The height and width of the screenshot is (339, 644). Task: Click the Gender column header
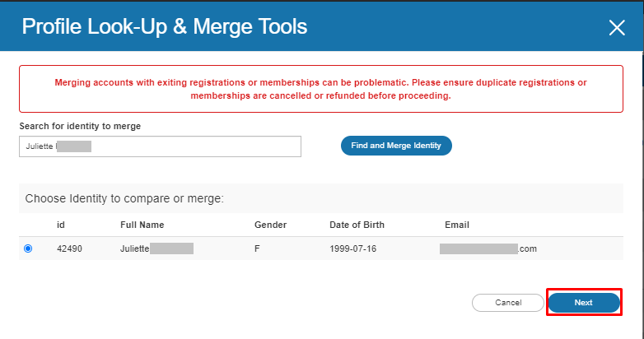tap(270, 225)
